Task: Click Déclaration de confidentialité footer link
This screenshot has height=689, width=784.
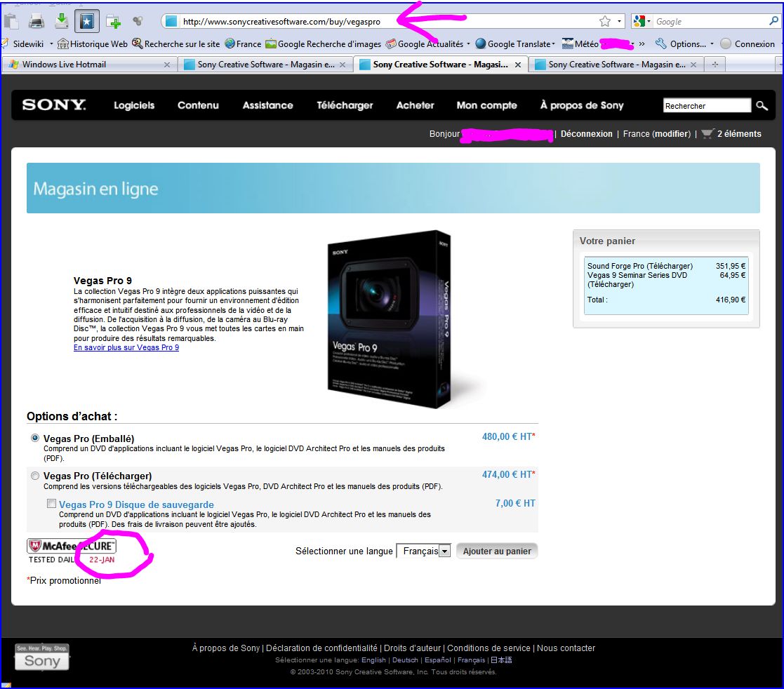Action: click(x=321, y=648)
